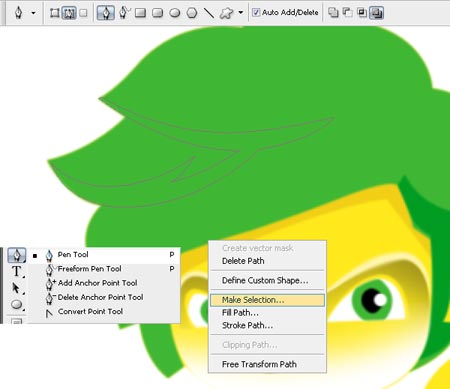Select the Custom Shape tool

coord(226,13)
